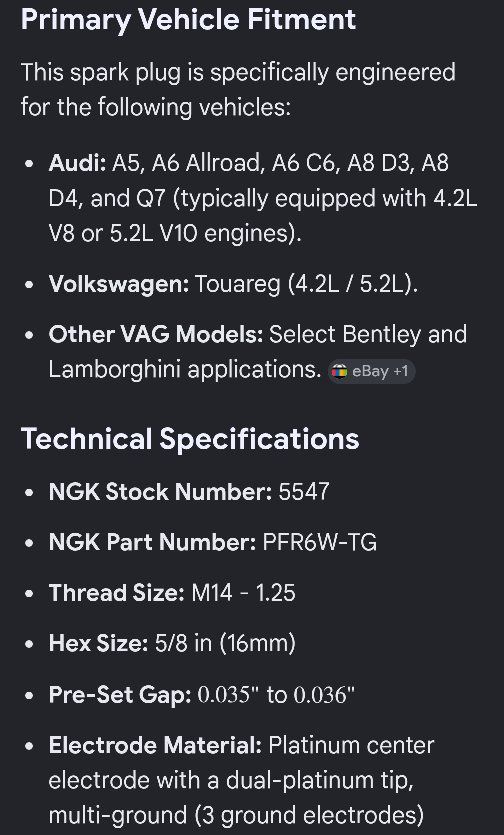Screen dimensions: 504x835
Task: Select the stock number value 5547
Action: [304, 492]
